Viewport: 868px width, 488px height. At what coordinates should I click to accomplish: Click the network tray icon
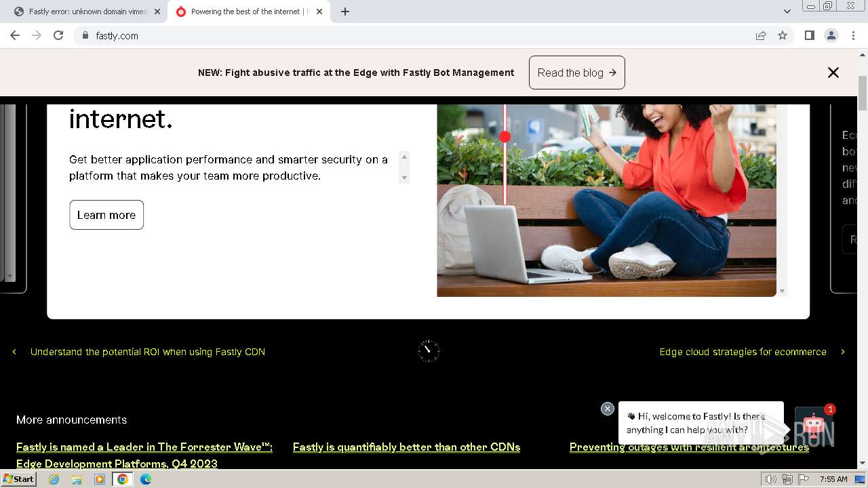point(787,479)
